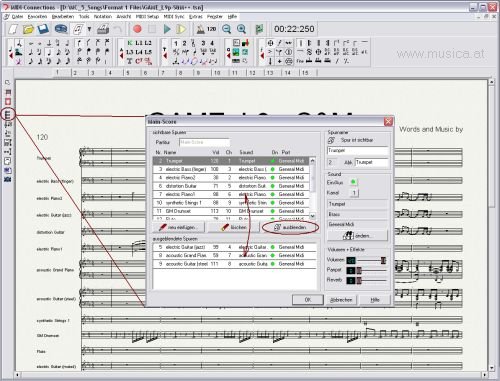
Task: Stop playback with the gray square button
Action: click(x=152, y=29)
